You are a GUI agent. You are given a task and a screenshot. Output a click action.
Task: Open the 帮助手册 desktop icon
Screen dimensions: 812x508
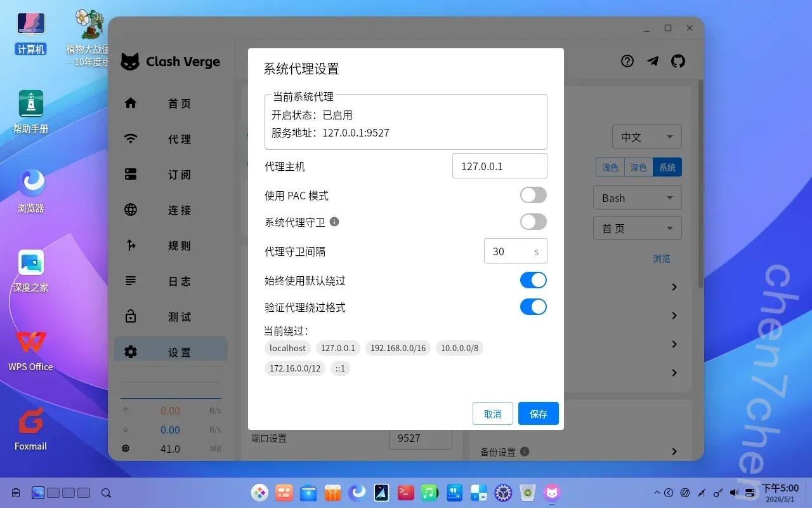tap(30, 112)
